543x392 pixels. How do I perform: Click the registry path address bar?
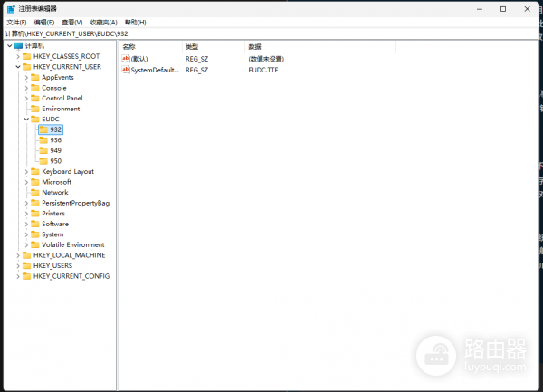coord(270,33)
